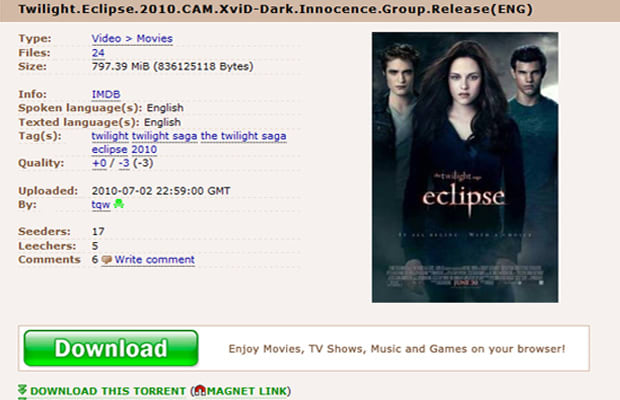Click the Eclipse movie poster thumbnail

point(465,167)
